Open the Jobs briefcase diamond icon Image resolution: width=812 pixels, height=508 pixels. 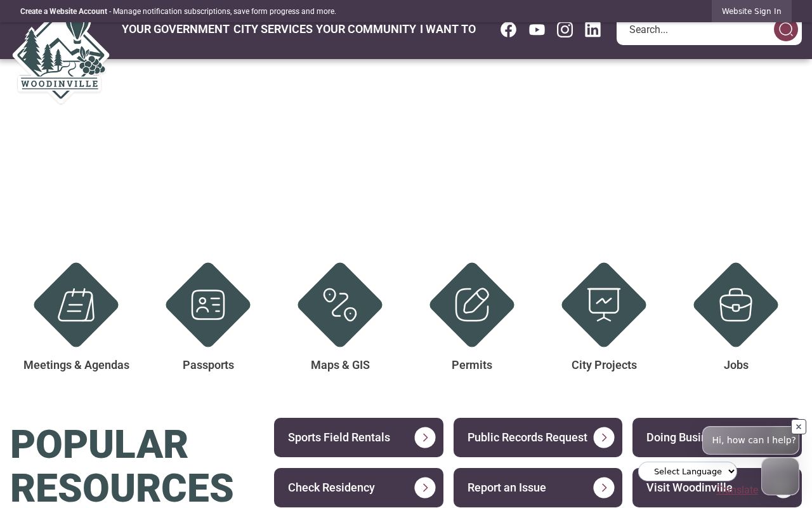736,305
